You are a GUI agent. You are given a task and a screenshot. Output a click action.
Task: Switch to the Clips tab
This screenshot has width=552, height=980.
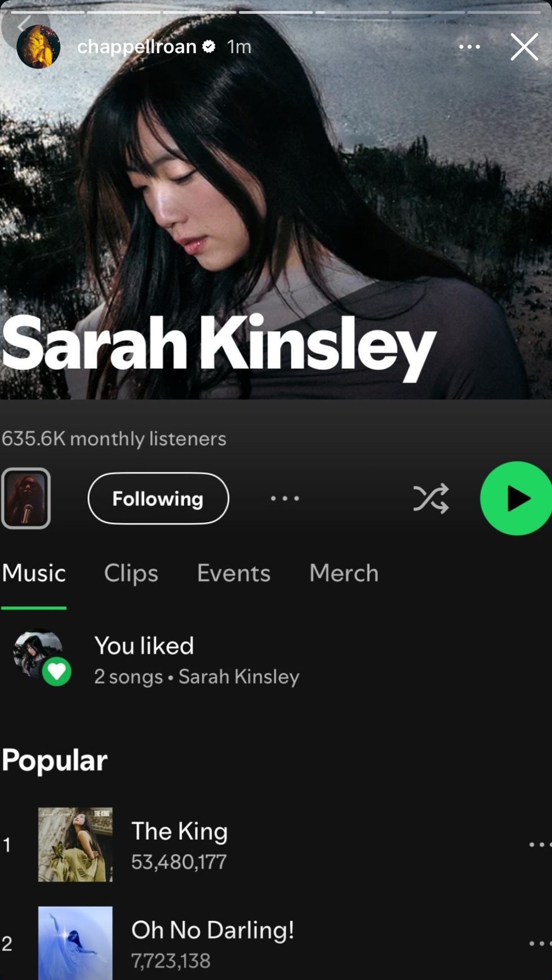(x=131, y=573)
